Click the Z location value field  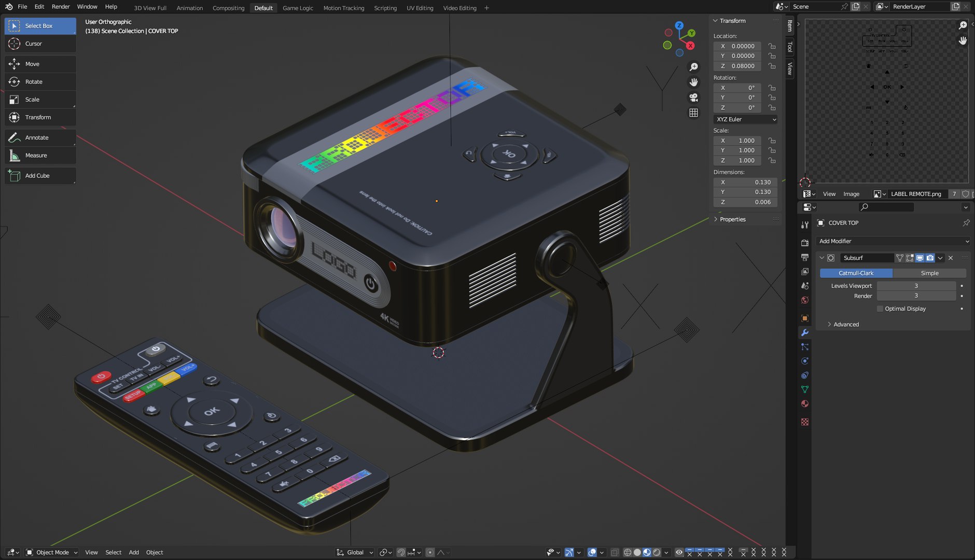point(737,66)
